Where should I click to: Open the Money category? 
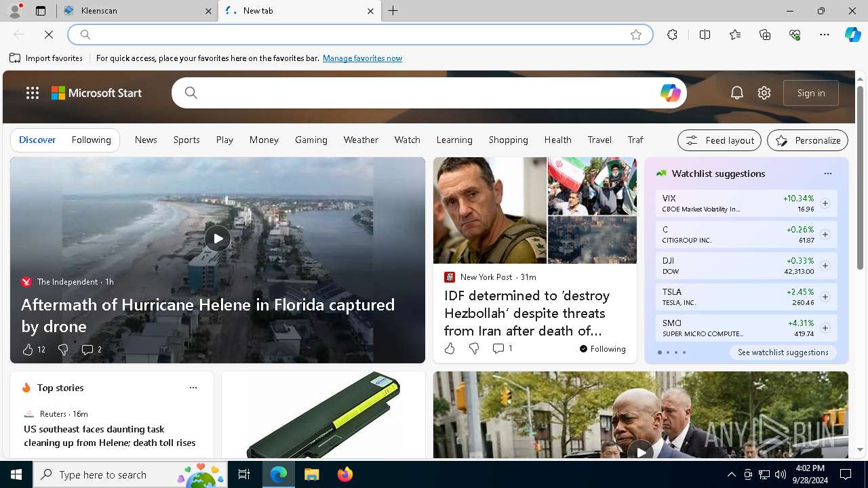(x=264, y=140)
